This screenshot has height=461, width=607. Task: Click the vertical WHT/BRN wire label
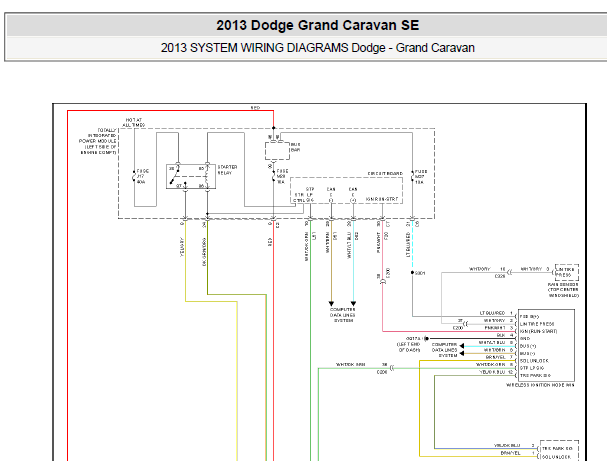(x=328, y=242)
